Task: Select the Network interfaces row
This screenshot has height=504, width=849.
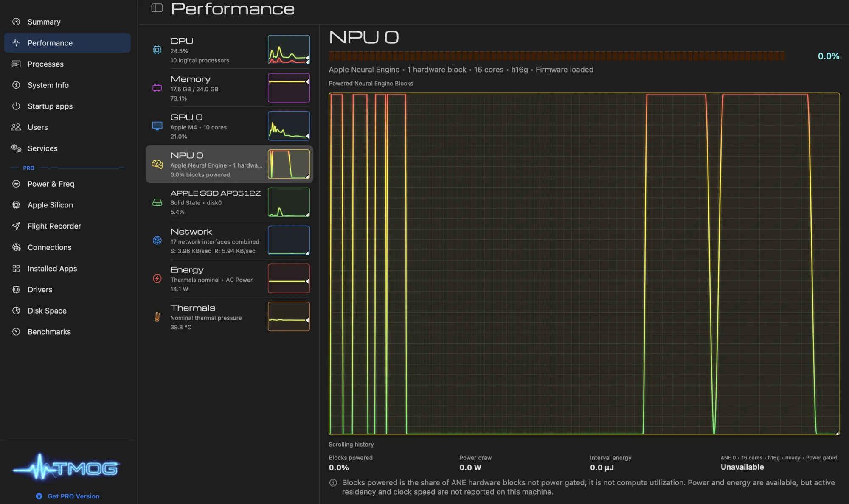Action: click(x=229, y=241)
